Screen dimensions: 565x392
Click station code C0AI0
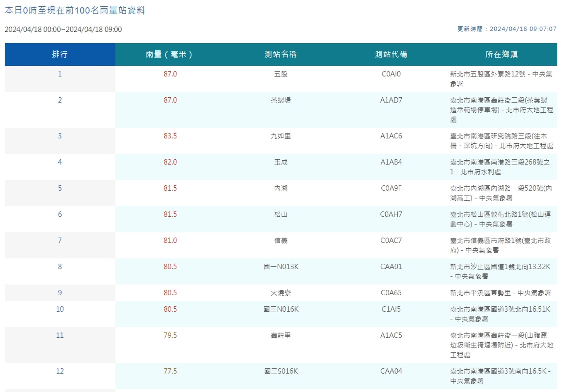pyautogui.click(x=391, y=74)
